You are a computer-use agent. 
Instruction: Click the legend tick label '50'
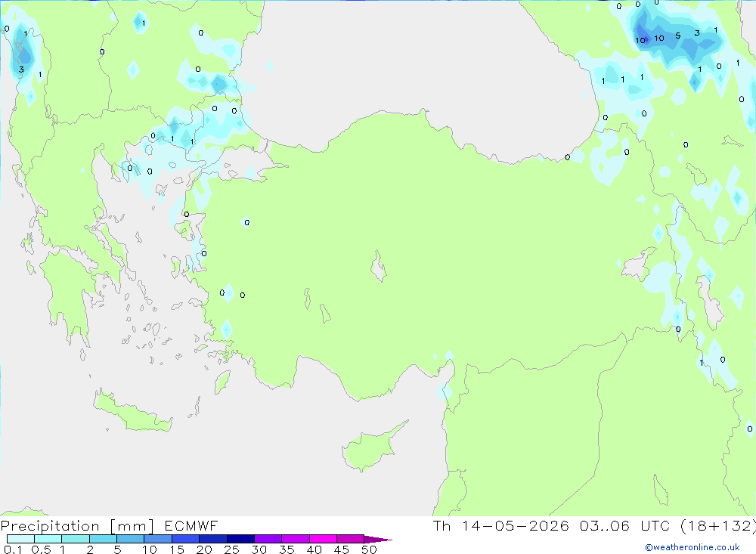[x=369, y=549]
